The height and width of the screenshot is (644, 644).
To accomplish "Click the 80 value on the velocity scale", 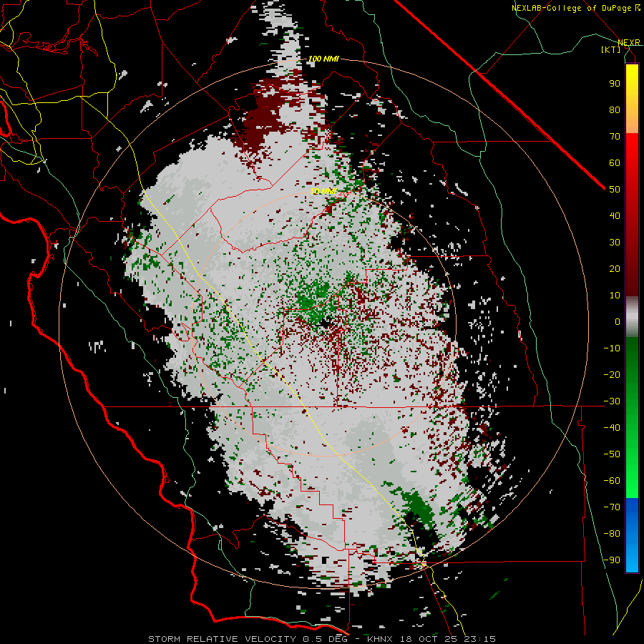I will [x=615, y=110].
